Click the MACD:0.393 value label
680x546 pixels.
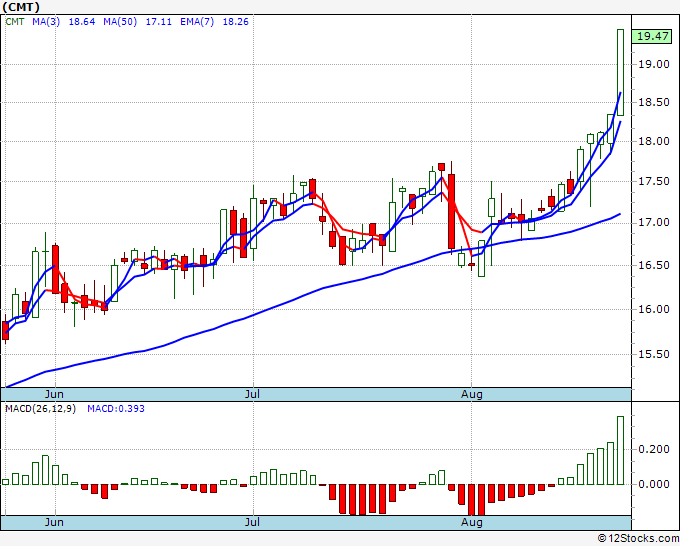116,409
